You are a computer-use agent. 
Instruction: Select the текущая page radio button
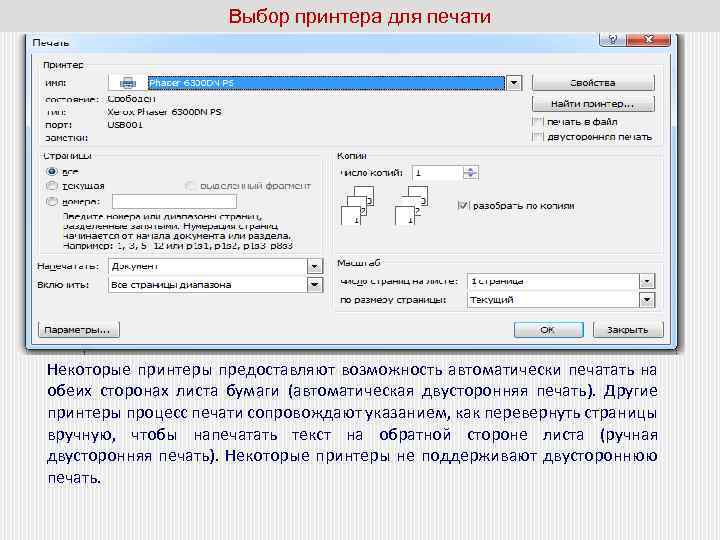pyautogui.click(x=52, y=186)
